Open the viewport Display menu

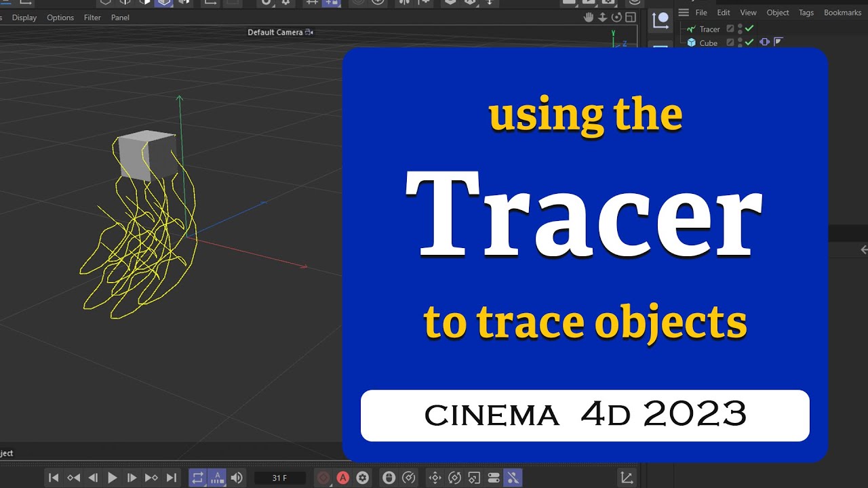click(24, 18)
